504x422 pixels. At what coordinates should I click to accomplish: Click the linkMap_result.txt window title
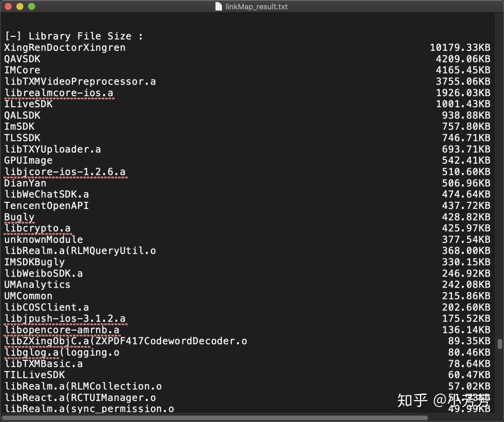click(x=257, y=7)
